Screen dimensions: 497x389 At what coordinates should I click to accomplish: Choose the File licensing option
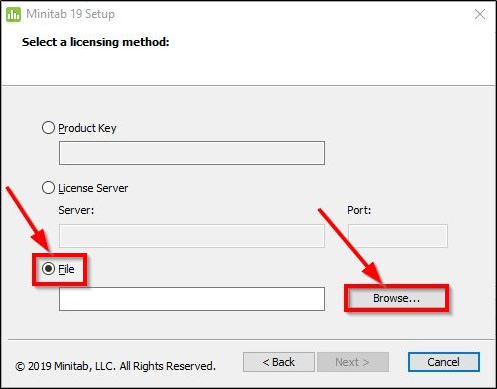(x=48, y=268)
